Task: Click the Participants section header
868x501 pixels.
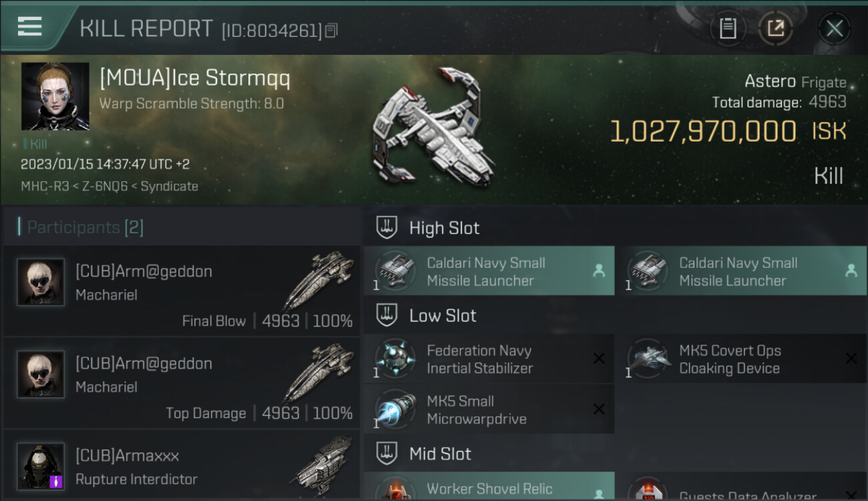Action: [x=80, y=227]
